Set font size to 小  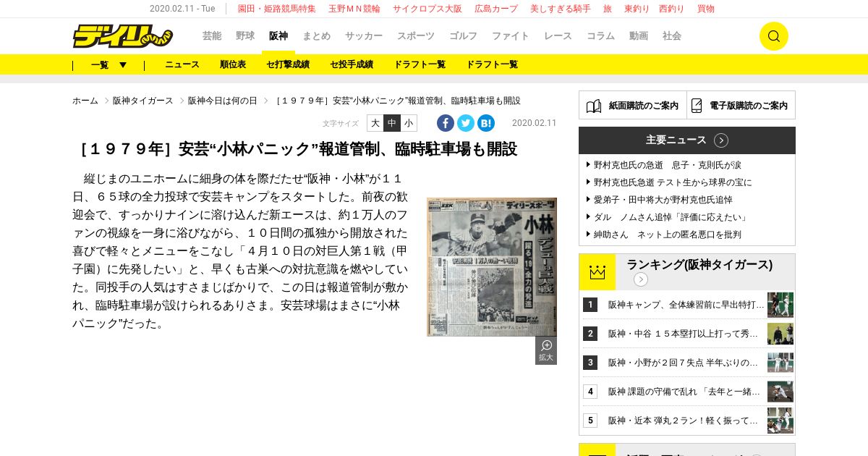click(x=409, y=123)
